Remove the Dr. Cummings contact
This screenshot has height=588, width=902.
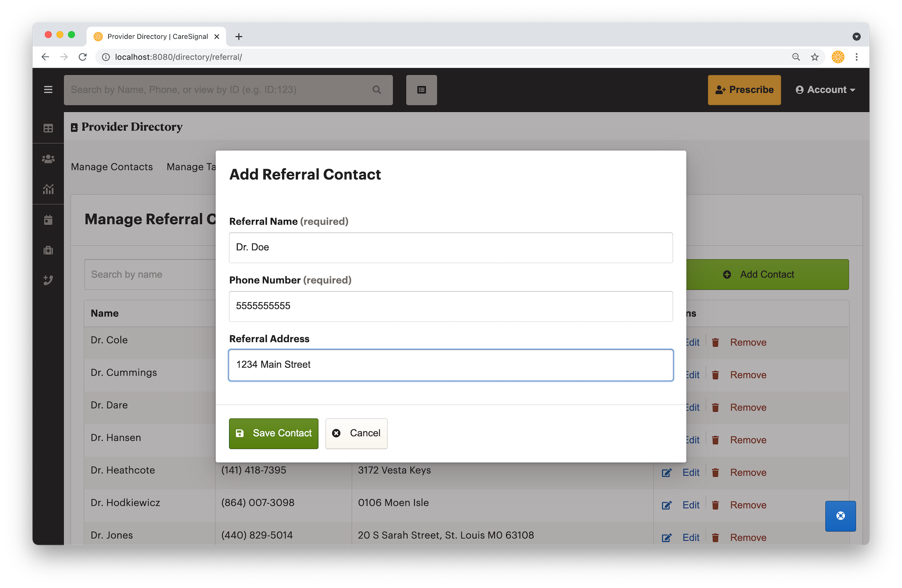click(748, 375)
